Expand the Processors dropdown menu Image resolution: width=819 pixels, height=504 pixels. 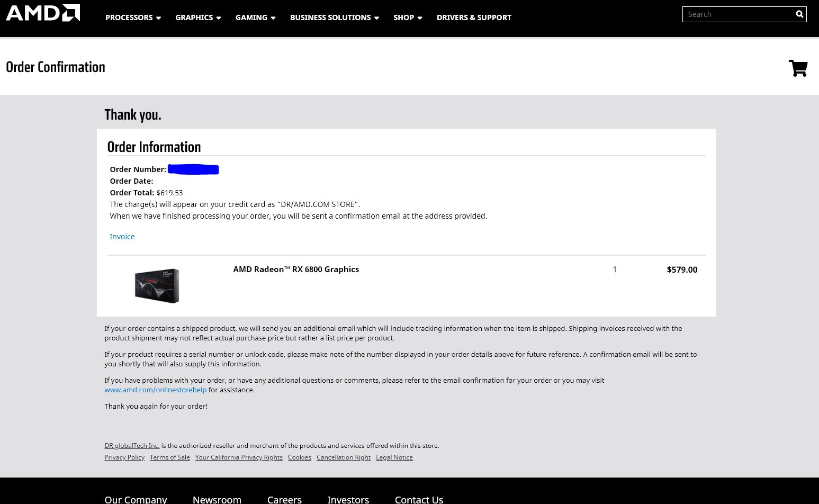(x=133, y=17)
